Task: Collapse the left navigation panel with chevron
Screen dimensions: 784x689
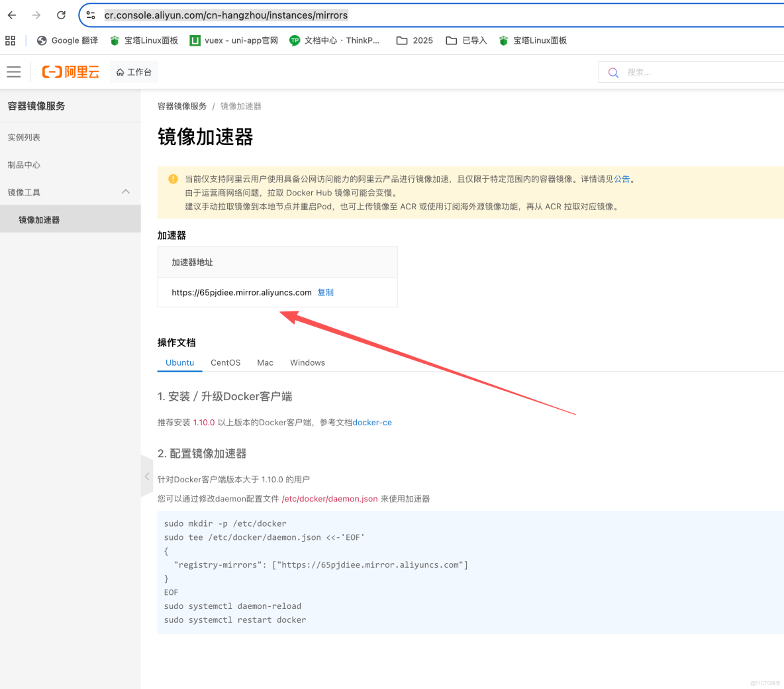Action: coord(146,476)
